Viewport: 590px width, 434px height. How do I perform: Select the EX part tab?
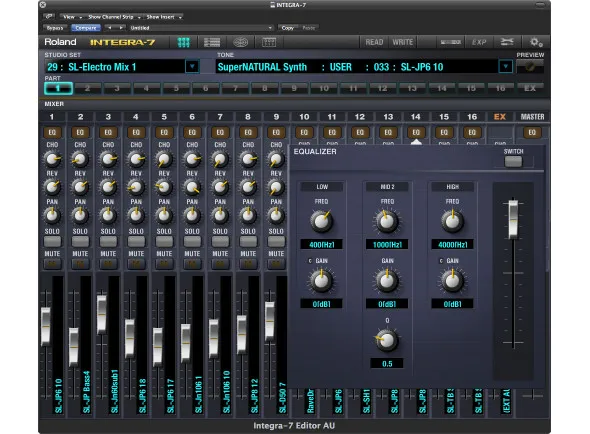(530, 88)
